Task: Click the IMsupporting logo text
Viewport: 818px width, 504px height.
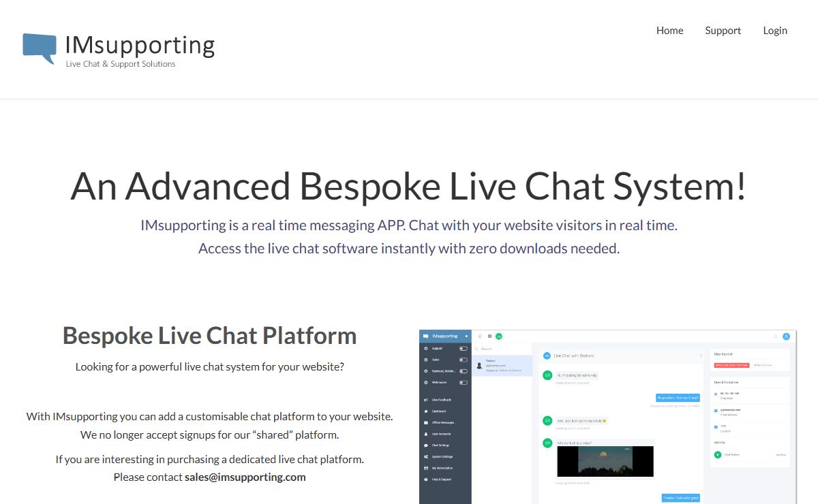Action: click(140, 44)
